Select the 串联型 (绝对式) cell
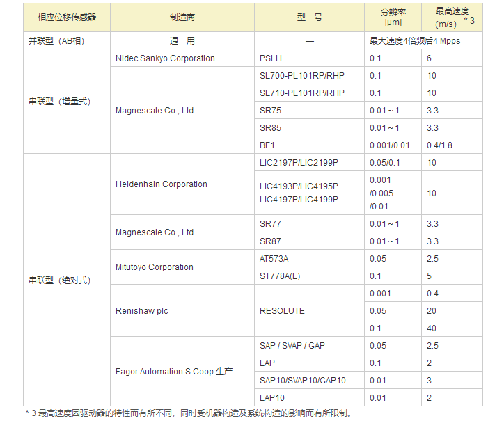Screen dimensions: 504x421 click(67, 280)
